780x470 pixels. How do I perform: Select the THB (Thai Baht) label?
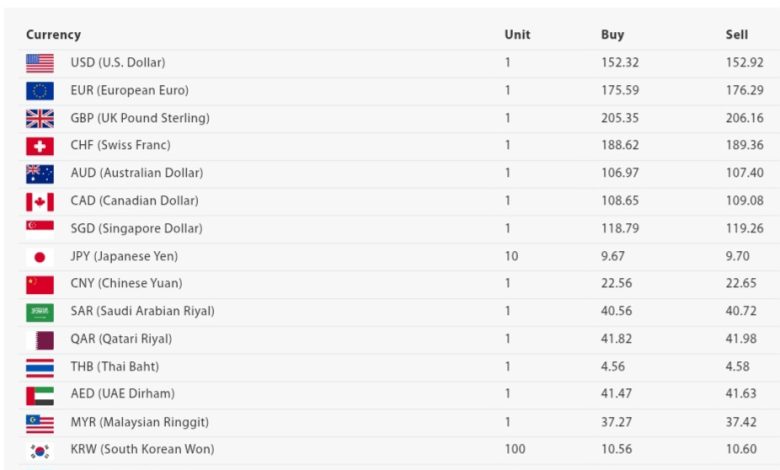coord(115,367)
